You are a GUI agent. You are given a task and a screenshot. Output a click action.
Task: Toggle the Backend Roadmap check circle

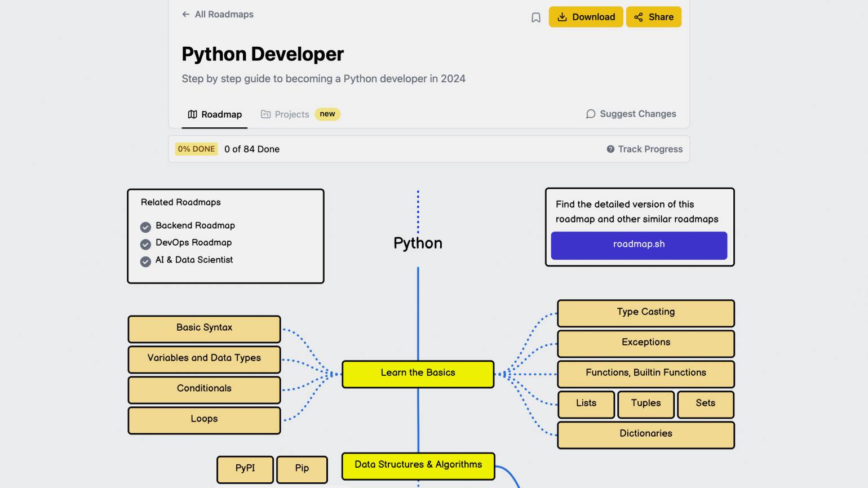pyautogui.click(x=145, y=227)
